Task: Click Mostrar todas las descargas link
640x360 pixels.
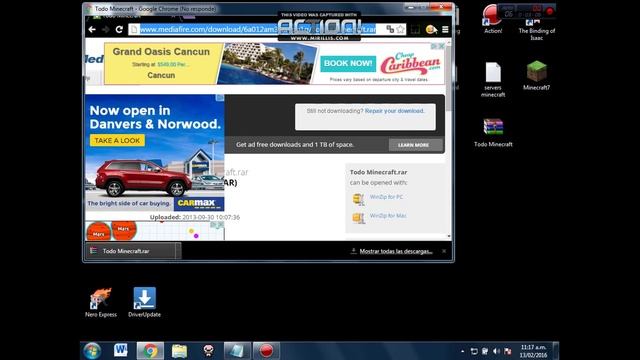Action: point(396,251)
